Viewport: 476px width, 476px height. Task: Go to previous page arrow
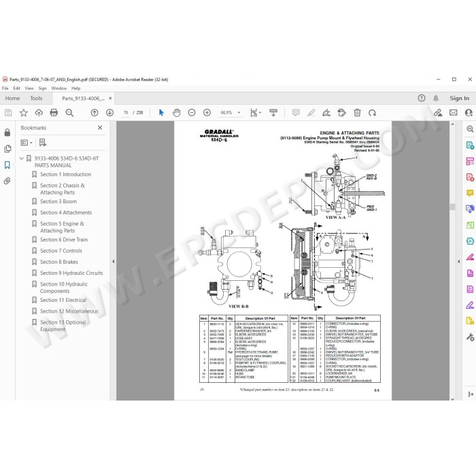coord(95,113)
